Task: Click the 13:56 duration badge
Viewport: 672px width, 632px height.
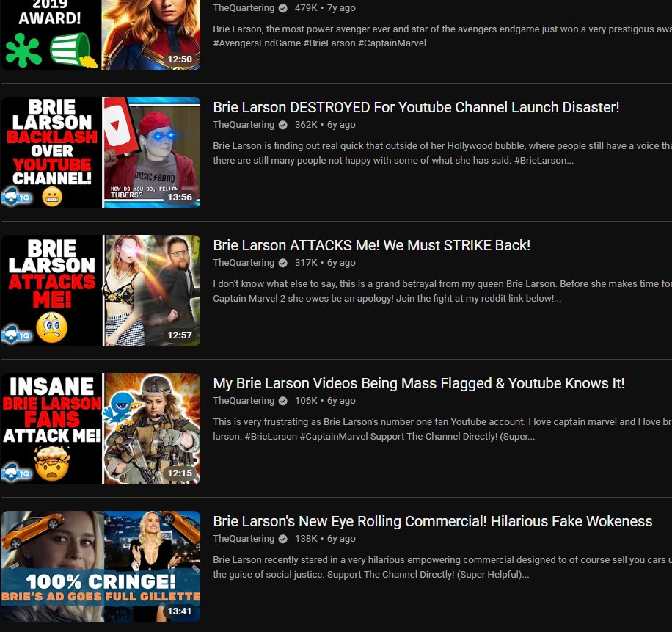Action: (180, 197)
